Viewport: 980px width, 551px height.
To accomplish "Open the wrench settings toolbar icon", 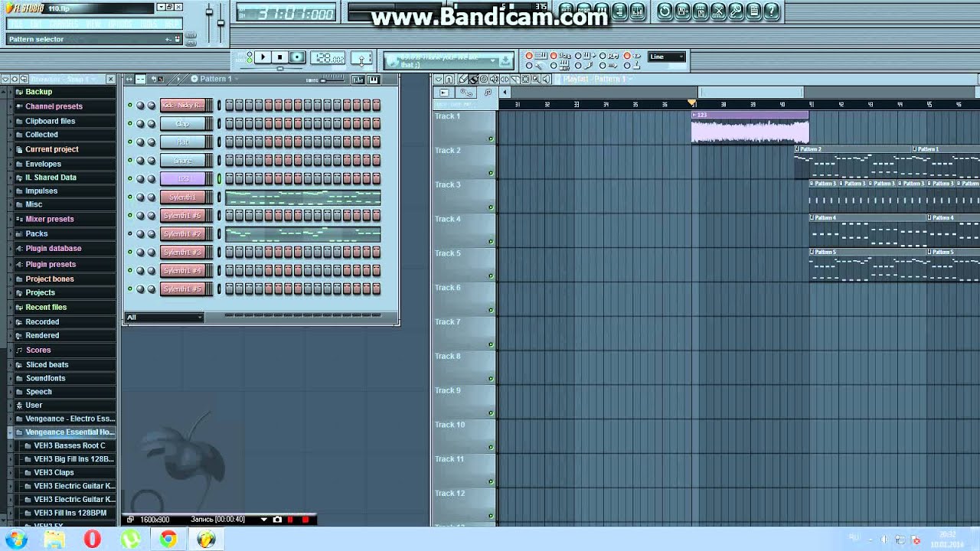I will point(736,11).
